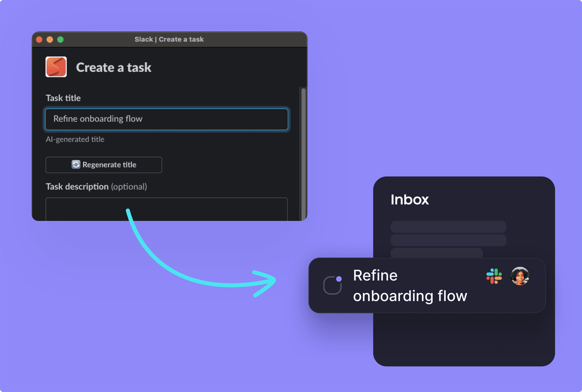Viewport: 582px width, 392px height.
Task: Click the Regenerate title button
Action: coord(104,165)
